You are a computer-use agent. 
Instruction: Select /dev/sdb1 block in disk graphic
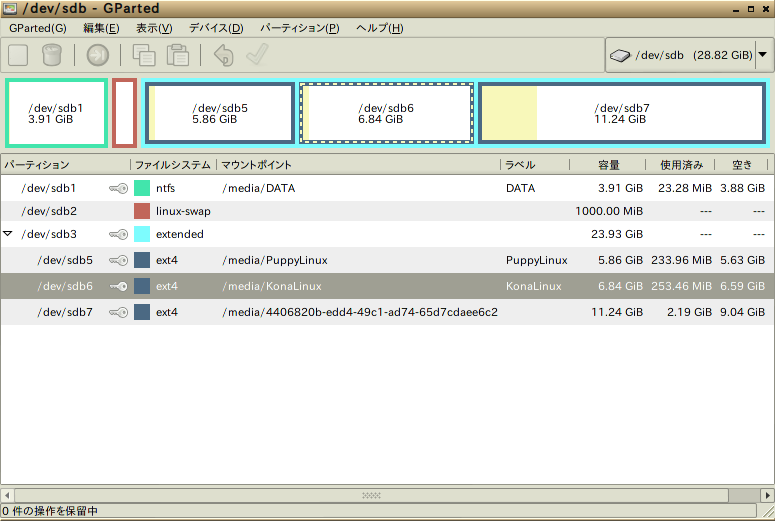pos(56,113)
